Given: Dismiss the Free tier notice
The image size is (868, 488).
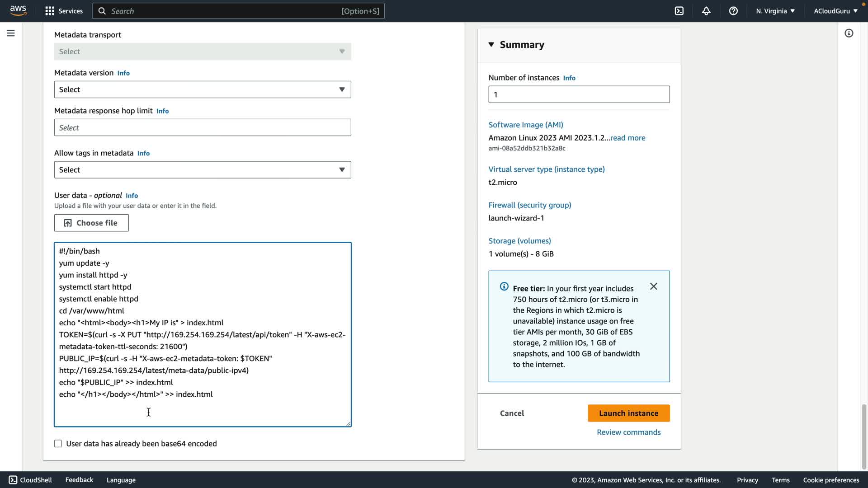Looking at the screenshot, I should point(653,286).
